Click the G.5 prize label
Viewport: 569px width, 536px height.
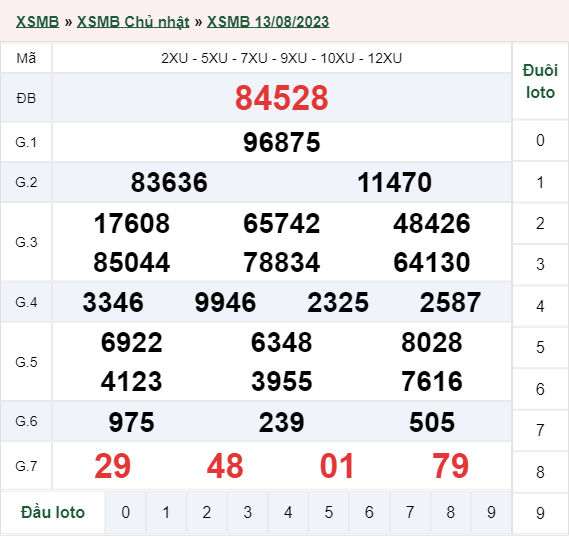click(x=26, y=362)
